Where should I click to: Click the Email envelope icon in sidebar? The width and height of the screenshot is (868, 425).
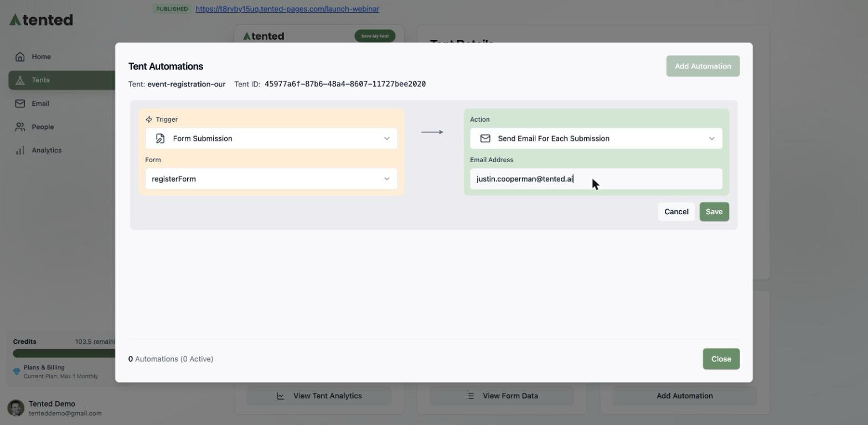click(20, 103)
